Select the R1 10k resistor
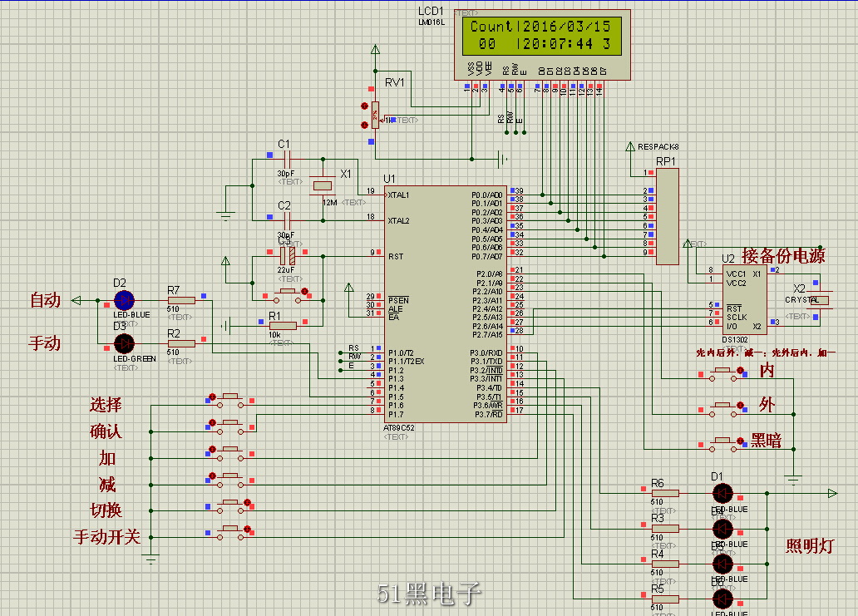The height and width of the screenshot is (616, 858). 283,326
